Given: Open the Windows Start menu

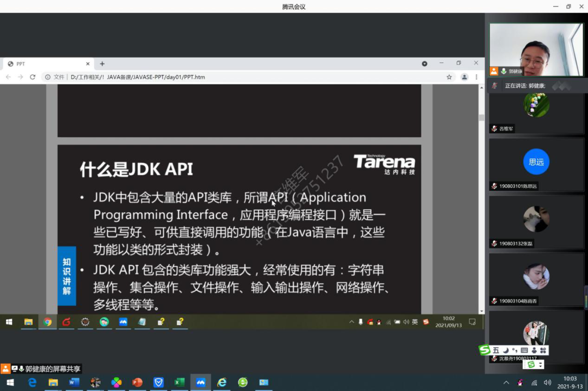Looking at the screenshot, I should tap(10, 382).
